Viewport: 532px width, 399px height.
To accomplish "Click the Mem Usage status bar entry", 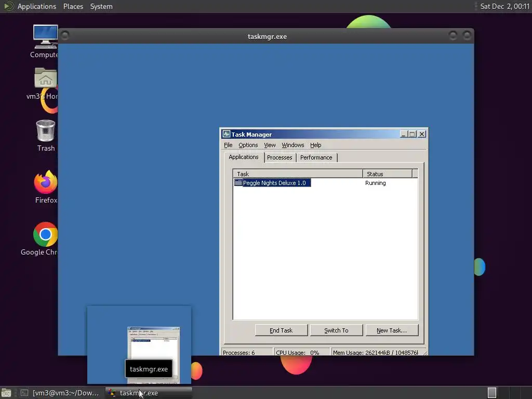I will point(376,352).
